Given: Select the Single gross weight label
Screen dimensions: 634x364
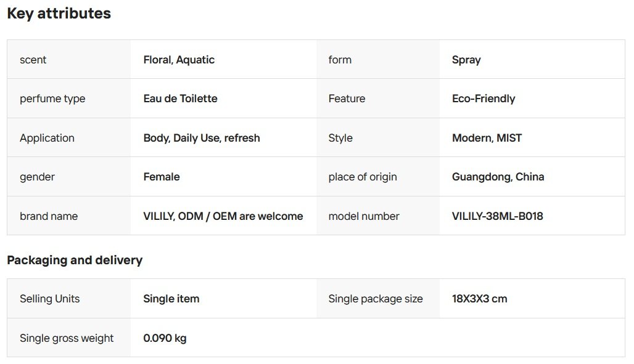Looking at the screenshot, I should tap(67, 338).
